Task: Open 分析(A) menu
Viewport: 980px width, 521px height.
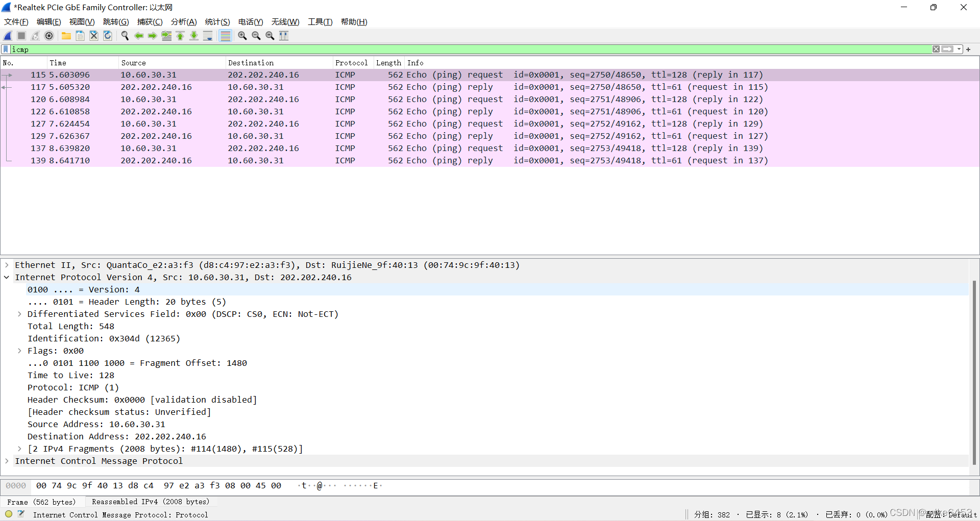Action: (x=184, y=22)
